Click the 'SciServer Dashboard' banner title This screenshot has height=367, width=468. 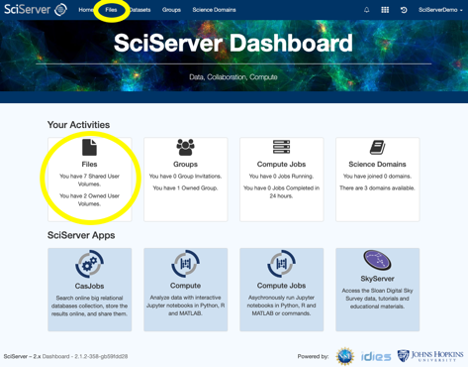tap(233, 43)
